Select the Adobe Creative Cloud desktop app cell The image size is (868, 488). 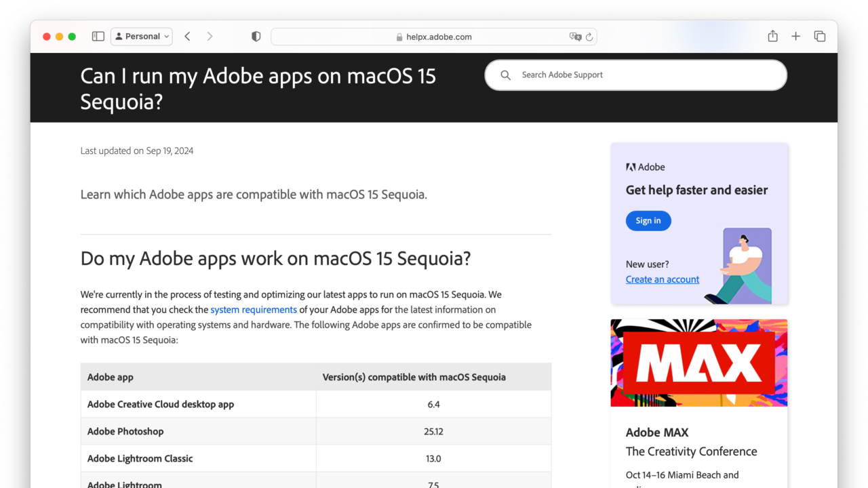(x=199, y=404)
